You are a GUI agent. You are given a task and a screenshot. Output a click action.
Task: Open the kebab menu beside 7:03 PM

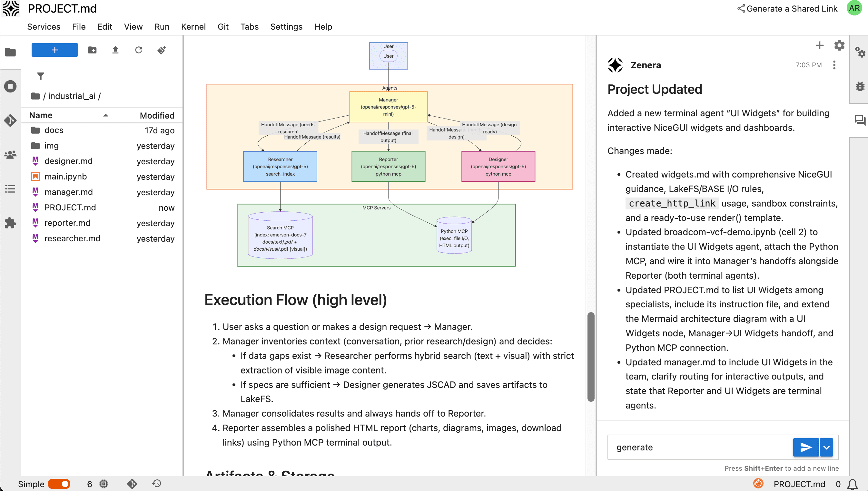tap(835, 65)
